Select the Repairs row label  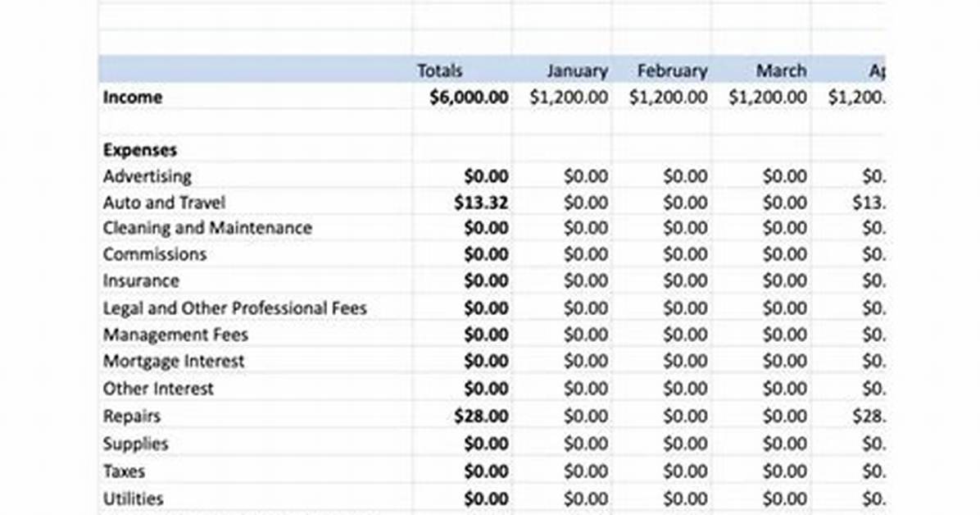132,416
